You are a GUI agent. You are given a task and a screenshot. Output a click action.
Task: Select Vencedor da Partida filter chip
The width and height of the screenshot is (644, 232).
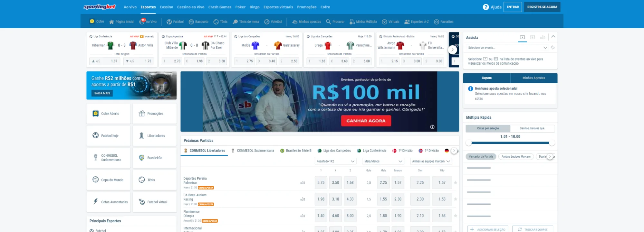(x=481, y=157)
